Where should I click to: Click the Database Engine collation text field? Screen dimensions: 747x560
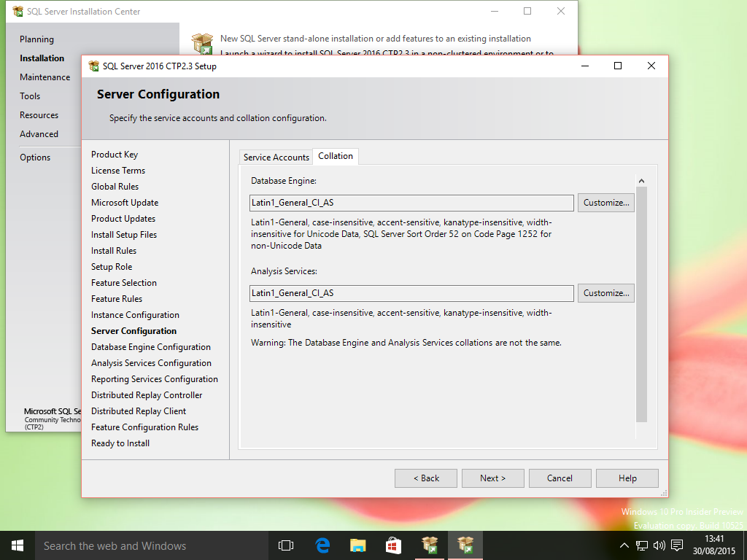click(x=411, y=203)
